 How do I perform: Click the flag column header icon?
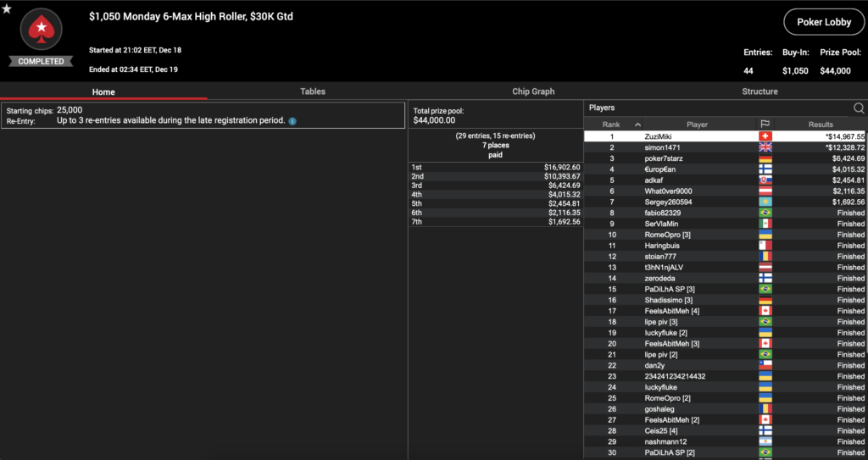765,125
